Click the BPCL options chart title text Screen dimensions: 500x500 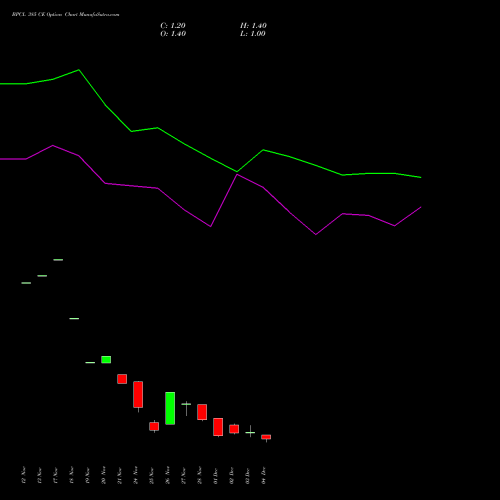point(65,15)
